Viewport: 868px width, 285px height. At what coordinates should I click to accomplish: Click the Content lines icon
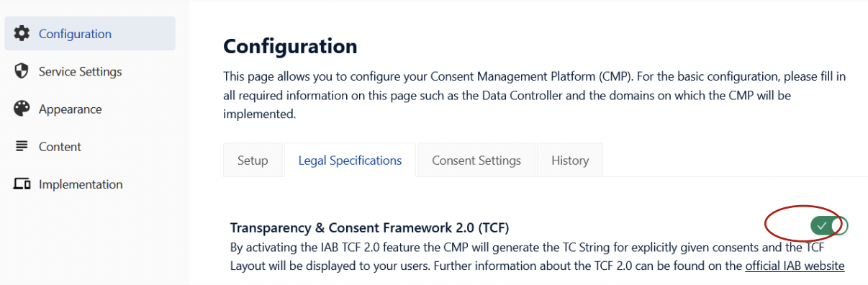22,146
